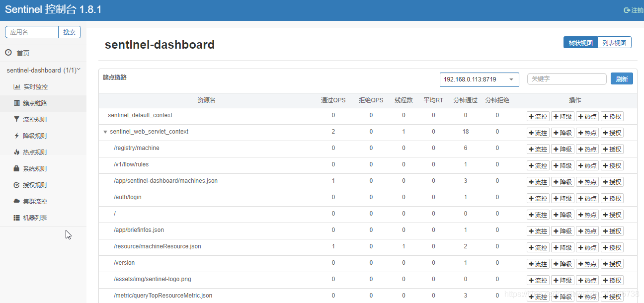Click the /v1/flow/rules resource row
Viewport: 644px width, 303px height.
pos(368,165)
